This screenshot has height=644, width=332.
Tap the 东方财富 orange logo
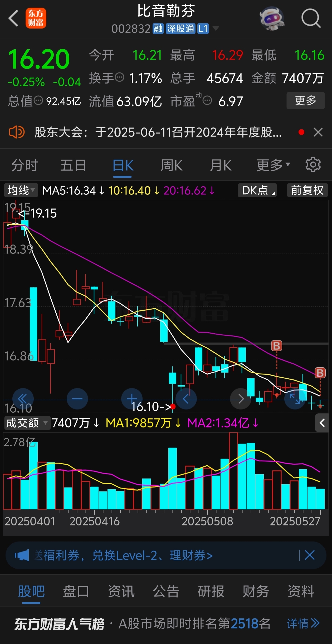click(x=36, y=18)
